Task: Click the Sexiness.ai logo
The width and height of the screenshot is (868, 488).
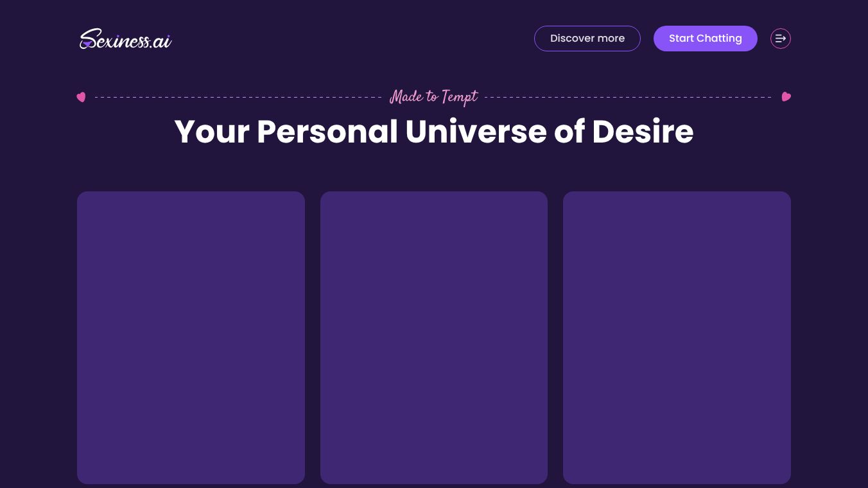Action: point(126,39)
